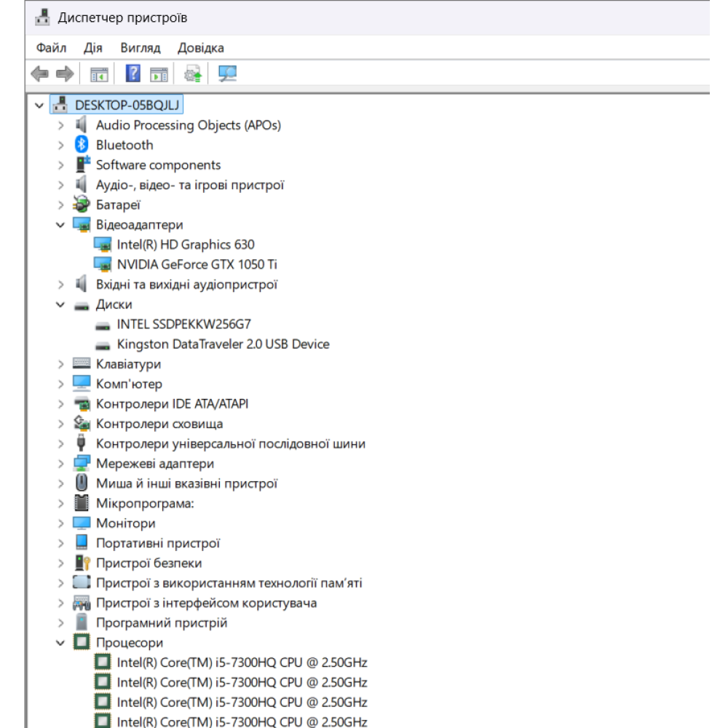
Task: Toggle the show/hide action pane icon
Action: [x=159, y=74]
